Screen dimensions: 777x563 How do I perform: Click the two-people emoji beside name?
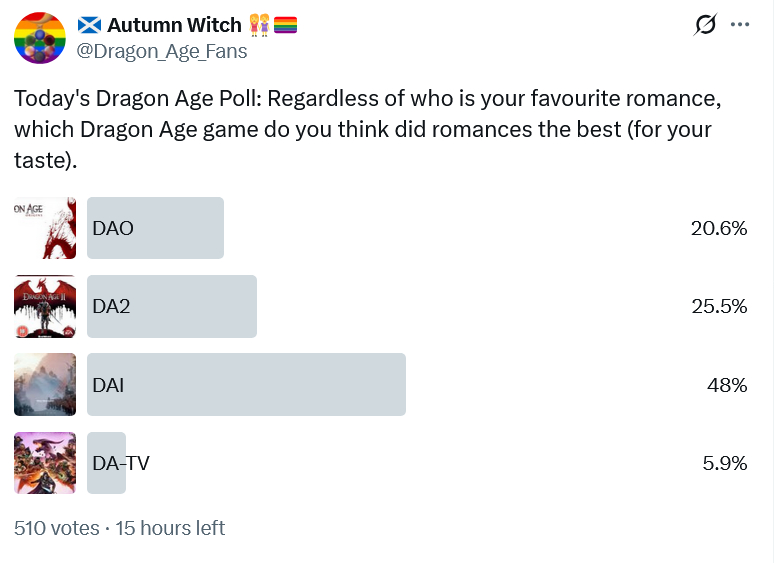tap(259, 25)
